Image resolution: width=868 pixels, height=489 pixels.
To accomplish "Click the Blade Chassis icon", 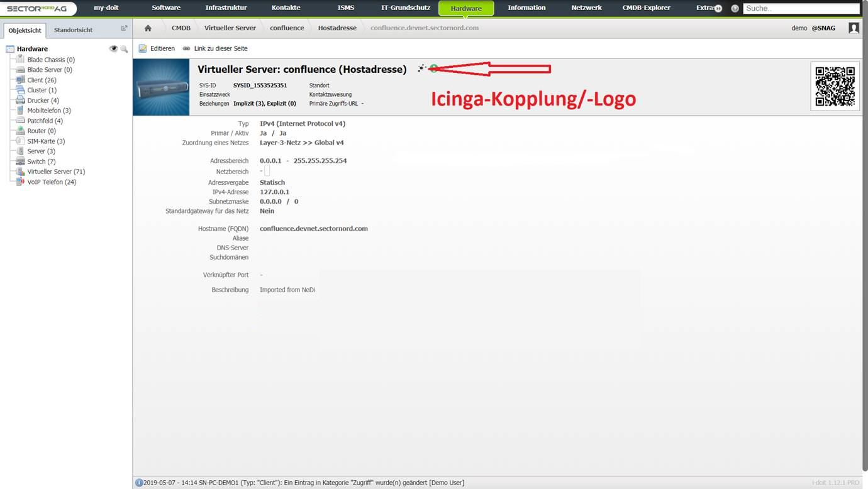I will [x=21, y=59].
